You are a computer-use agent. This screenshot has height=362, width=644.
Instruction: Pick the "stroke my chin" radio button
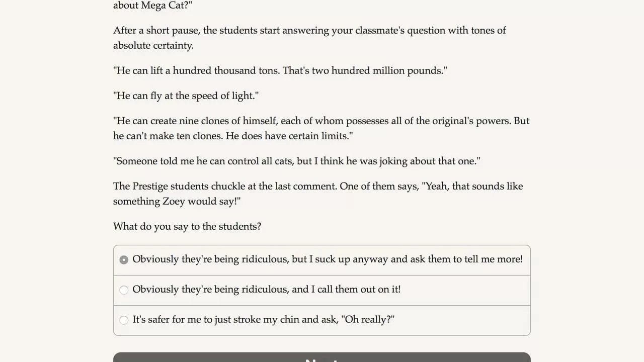(x=124, y=320)
